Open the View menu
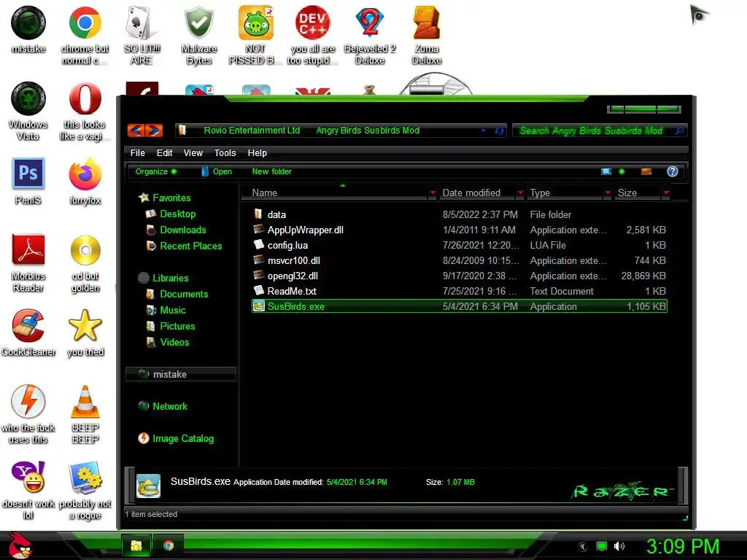 (193, 153)
